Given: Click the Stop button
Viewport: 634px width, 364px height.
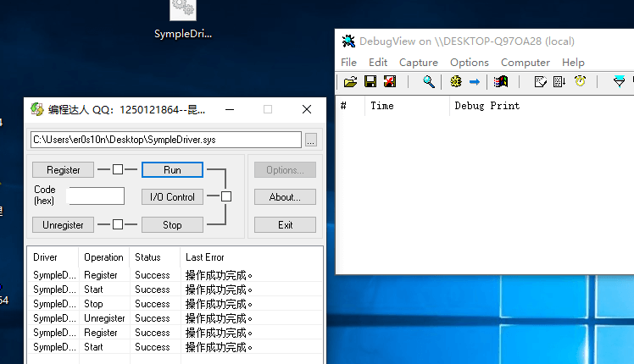Looking at the screenshot, I should (x=172, y=225).
